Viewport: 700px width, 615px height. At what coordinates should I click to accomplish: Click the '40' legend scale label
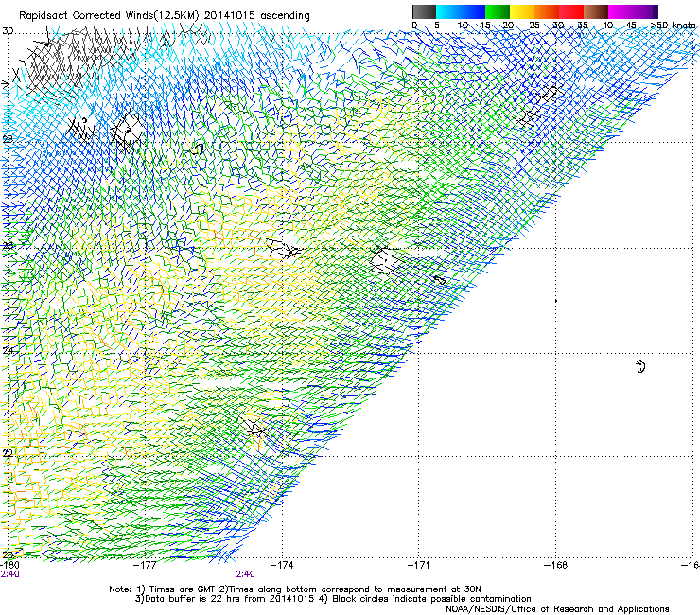pos(607,26)
